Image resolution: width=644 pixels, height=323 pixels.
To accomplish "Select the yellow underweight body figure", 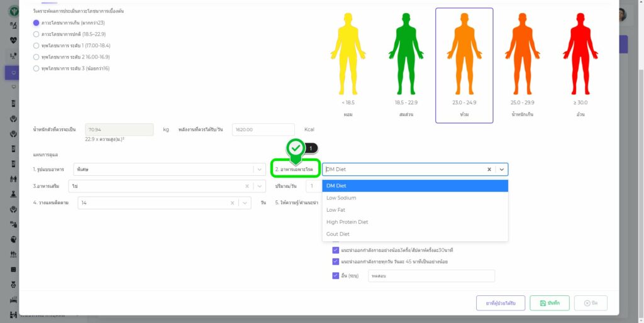I will click(x=348, y=53).
